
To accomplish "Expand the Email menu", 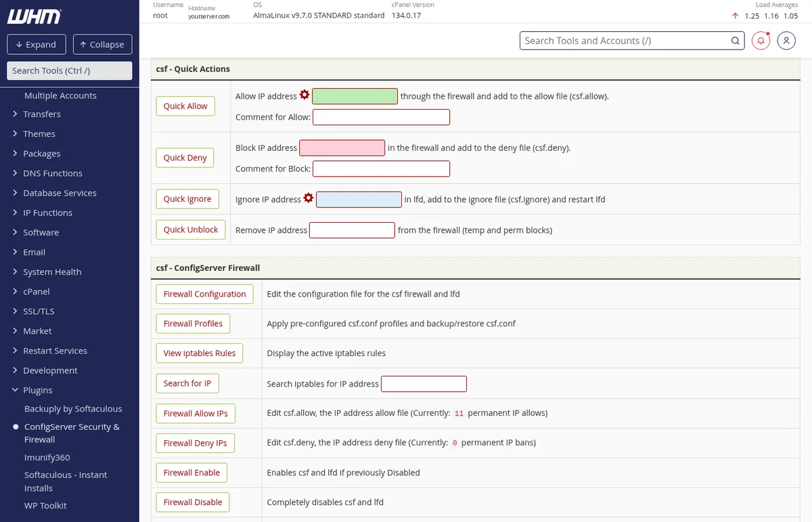I will click(x=34, y=251).
